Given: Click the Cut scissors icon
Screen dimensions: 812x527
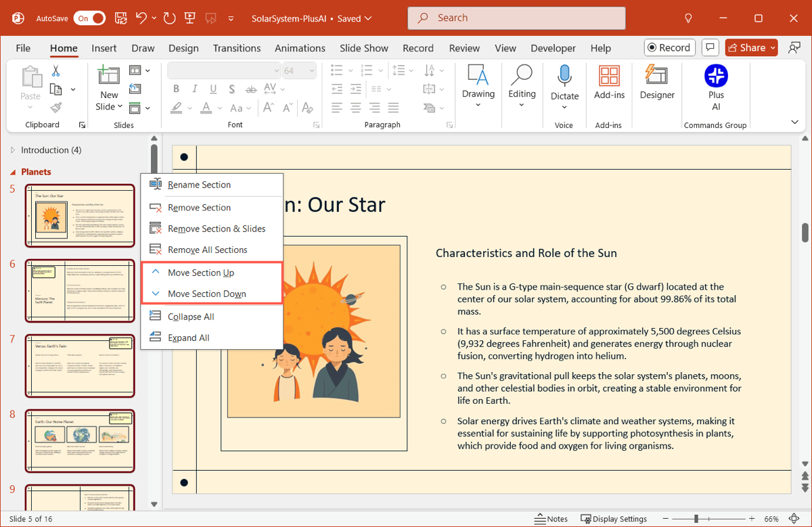Looking at the screenshot, I should pyautogui.click(x=55, y=70).
